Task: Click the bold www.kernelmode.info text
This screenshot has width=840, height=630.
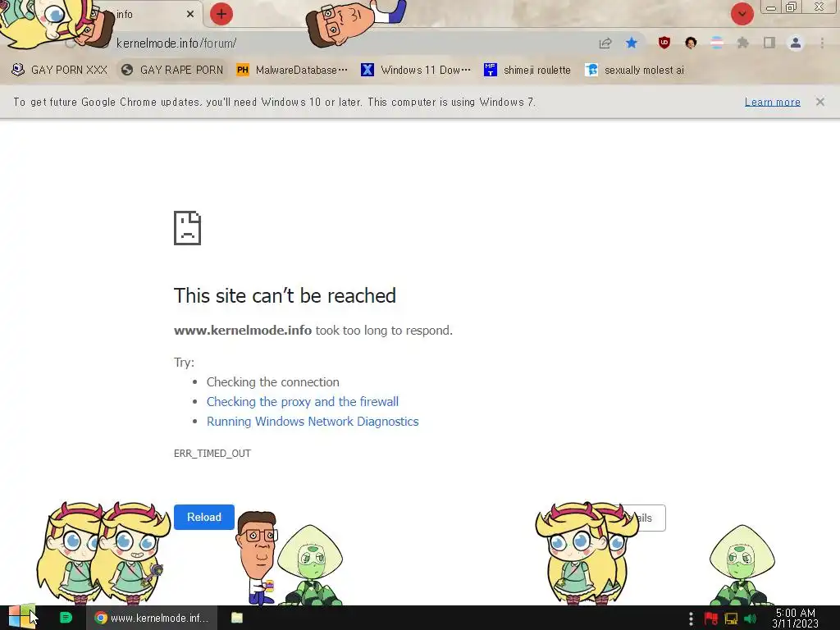Action: click(243, 330)
